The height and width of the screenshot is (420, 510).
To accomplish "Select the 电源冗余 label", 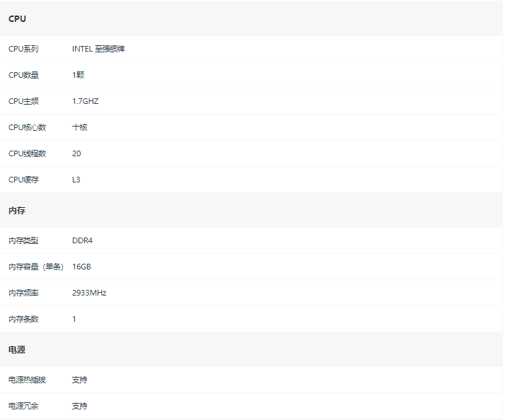I will click(x=23, y=406).
